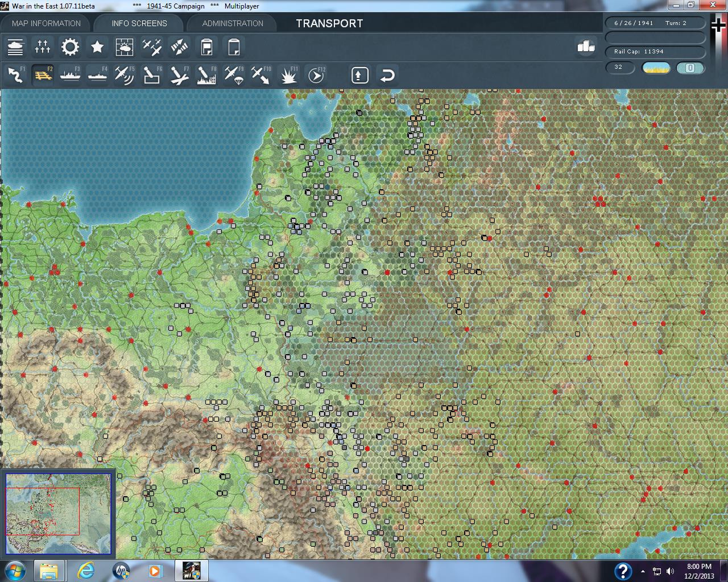The height and width of the screenshot is (582, 728).
Task: Select the F5 air recon mode
Action: (125, 75)
